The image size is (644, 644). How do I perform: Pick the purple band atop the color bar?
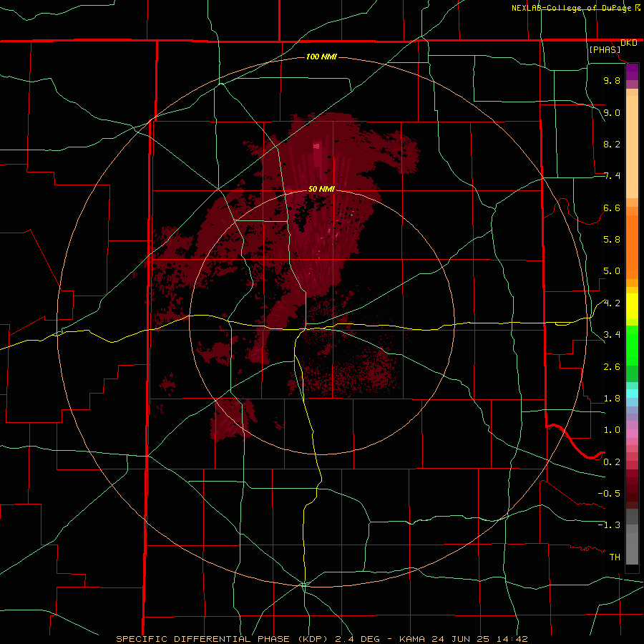point(632,72)
